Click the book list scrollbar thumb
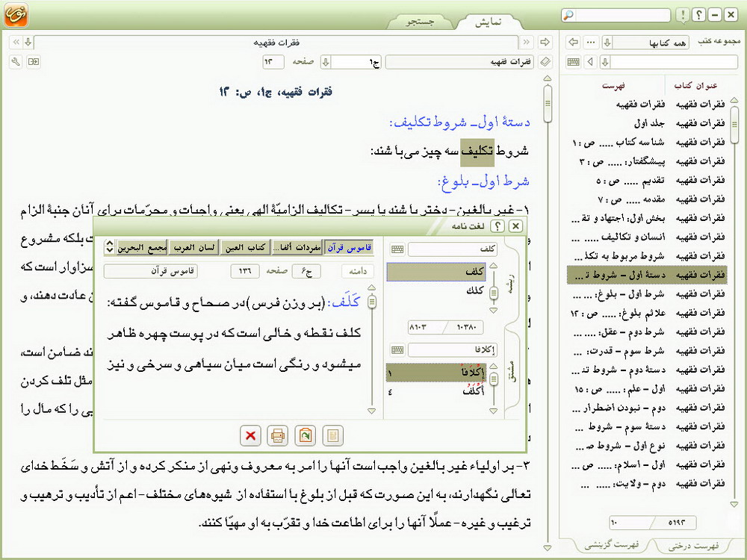The width and height of the screenshot is (747, 560). coord(734,125)
